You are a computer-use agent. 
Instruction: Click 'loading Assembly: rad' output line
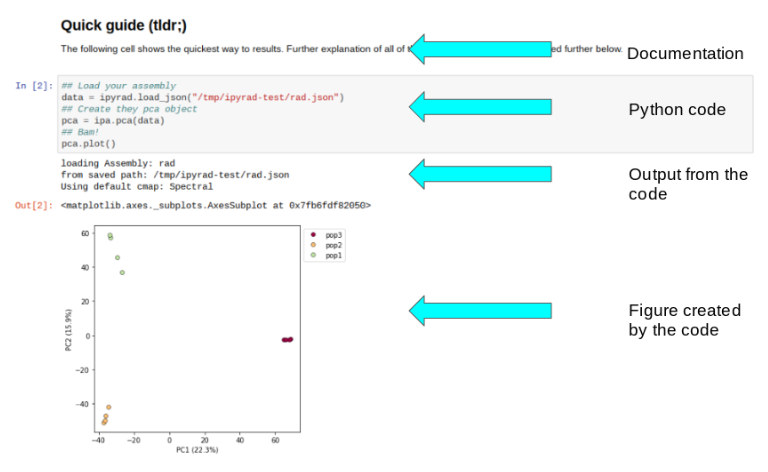click(x=118, y=164)
